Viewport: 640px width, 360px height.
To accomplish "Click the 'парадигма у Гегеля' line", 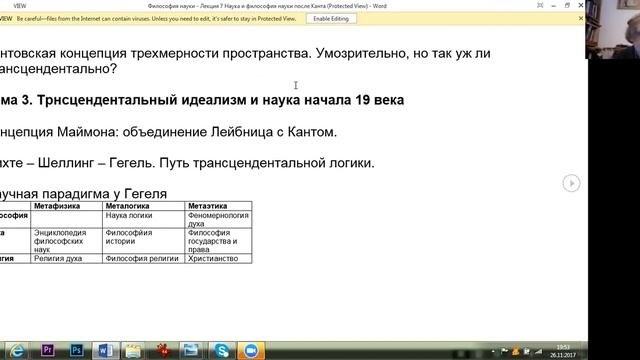I will click(x=83, y=194).
